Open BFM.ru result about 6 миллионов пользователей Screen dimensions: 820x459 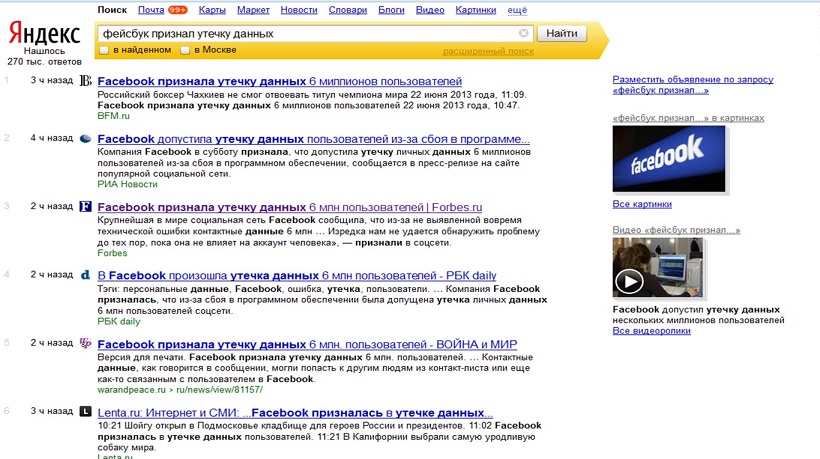[x=280, y=81]
